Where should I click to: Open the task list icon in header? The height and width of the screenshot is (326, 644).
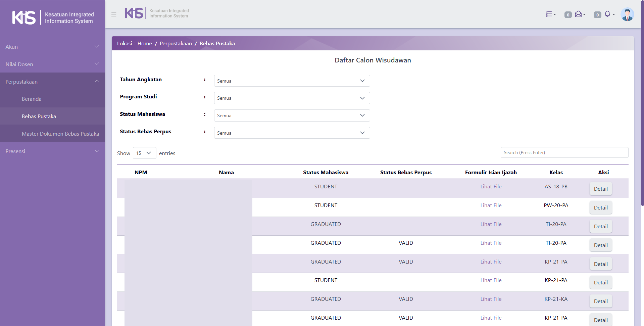[x=550, y=14]
